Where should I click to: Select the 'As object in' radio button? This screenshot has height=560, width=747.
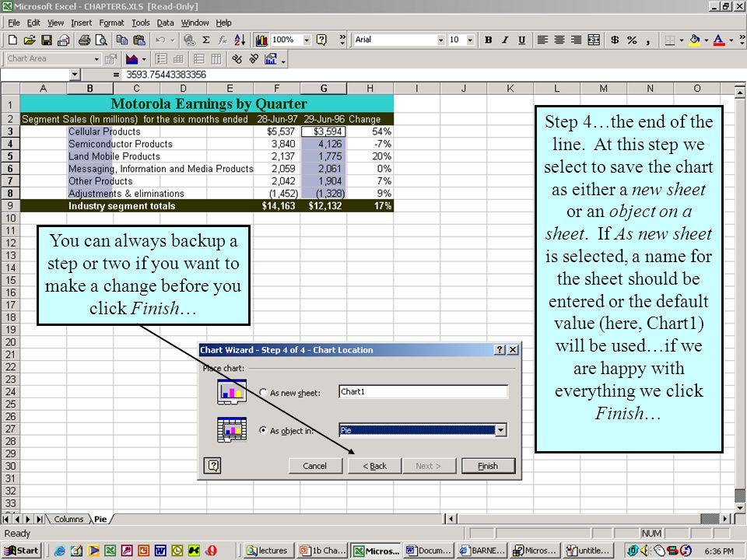click(263, 430)
